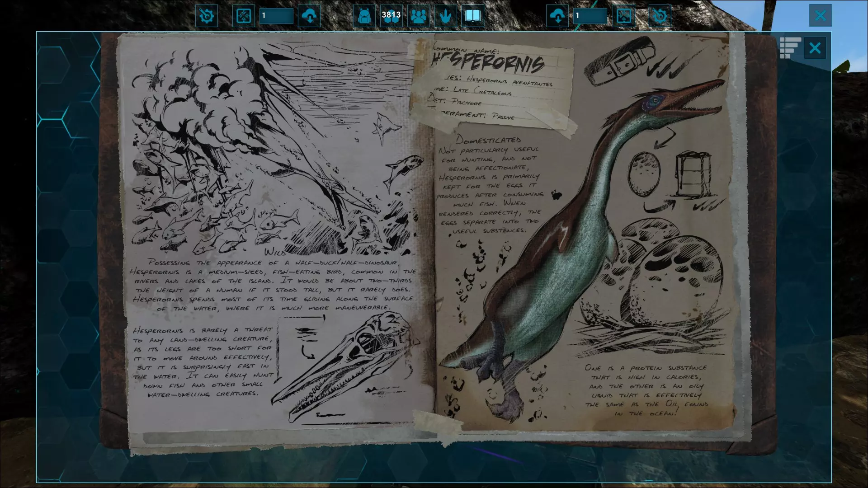Click the right transfer-all arrows icon
The width and height of the screenshot is (868, 488).
624,16
